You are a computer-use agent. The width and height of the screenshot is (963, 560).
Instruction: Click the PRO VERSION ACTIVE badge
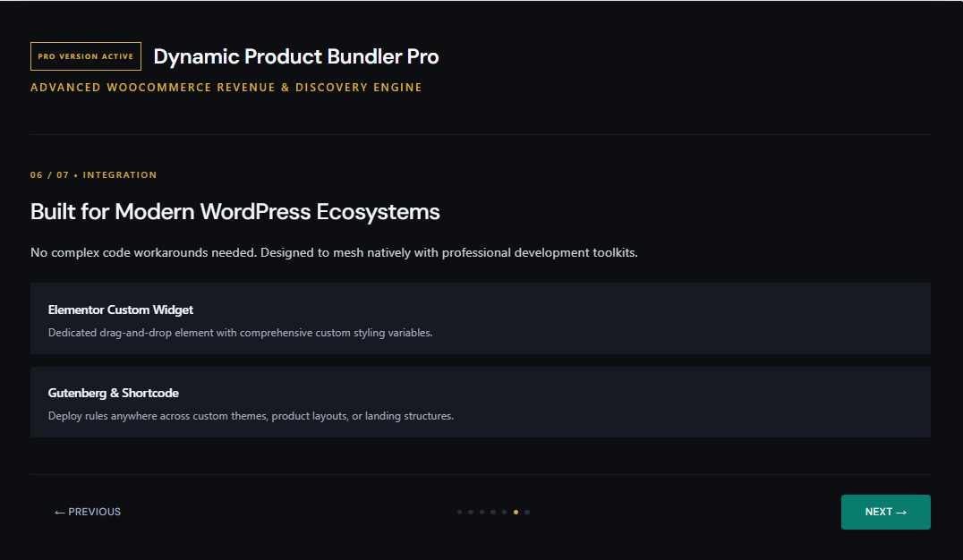(x=86, y=56)
